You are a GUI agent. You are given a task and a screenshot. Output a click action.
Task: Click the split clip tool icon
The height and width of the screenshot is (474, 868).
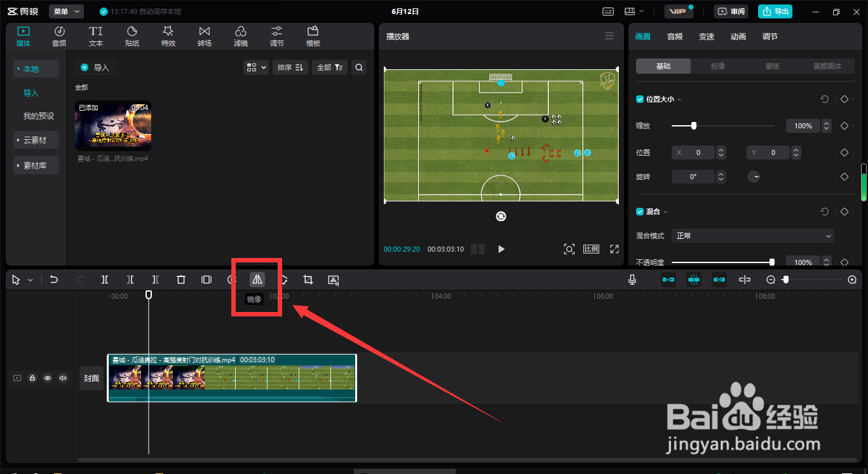(x=105, y=280)
